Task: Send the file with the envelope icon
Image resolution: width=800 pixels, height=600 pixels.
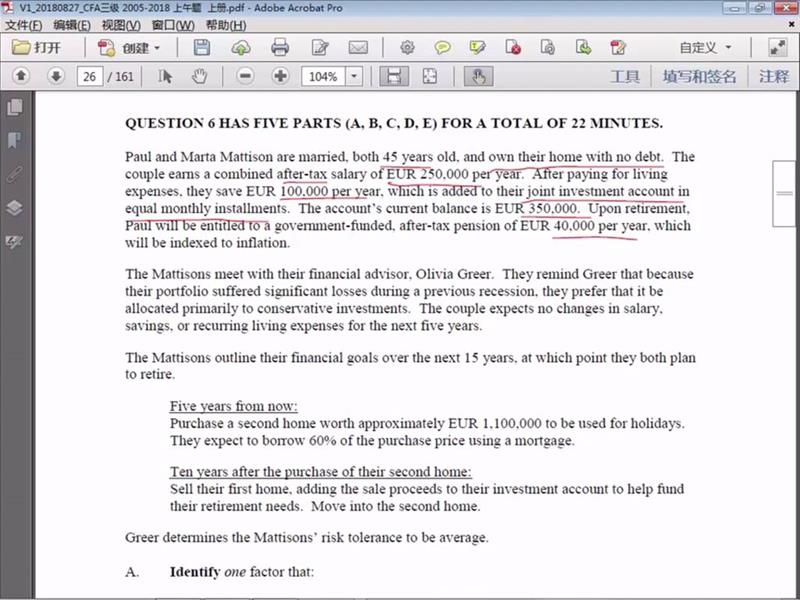Action: (358, 48)
